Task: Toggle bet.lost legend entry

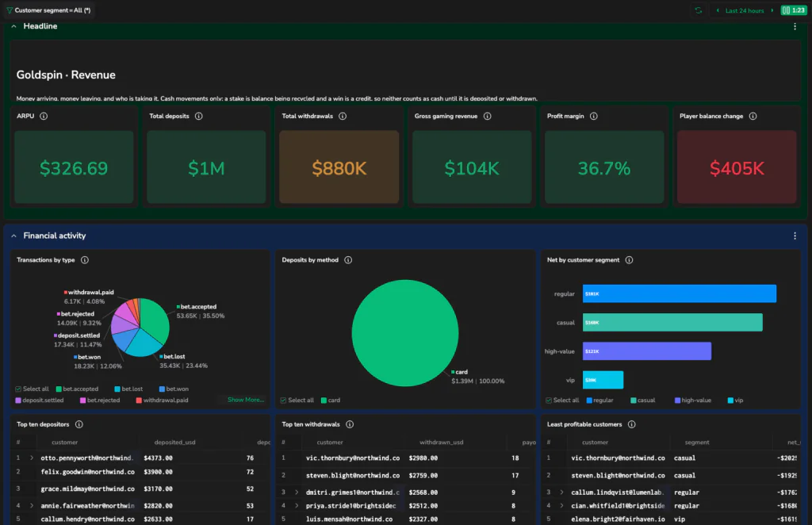Action: pos(128,389)
